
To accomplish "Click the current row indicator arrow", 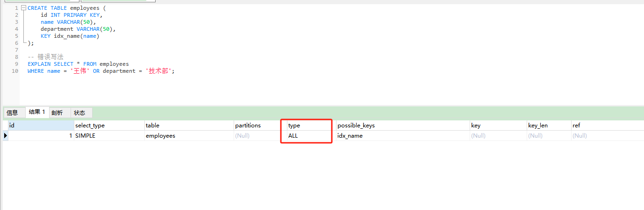I will [x=5, y=136].
